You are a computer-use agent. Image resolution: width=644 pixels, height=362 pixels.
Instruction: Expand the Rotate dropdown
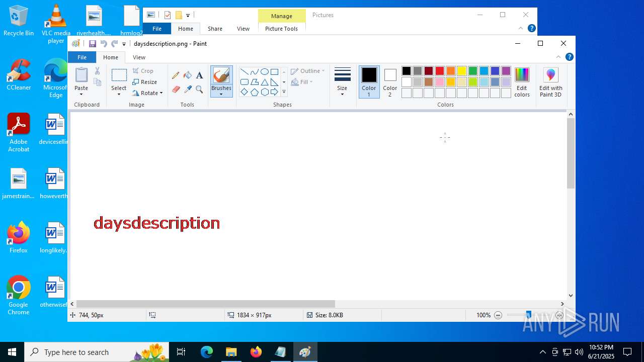[161, 93]
